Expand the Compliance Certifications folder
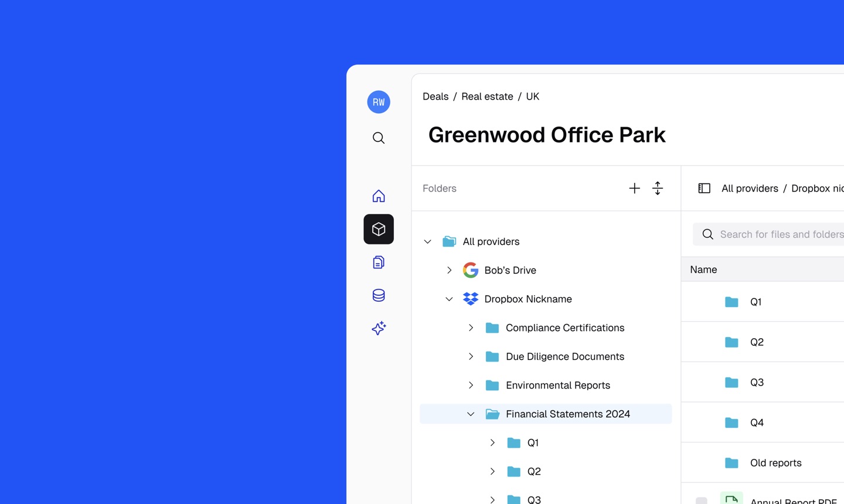 [471, 328]
